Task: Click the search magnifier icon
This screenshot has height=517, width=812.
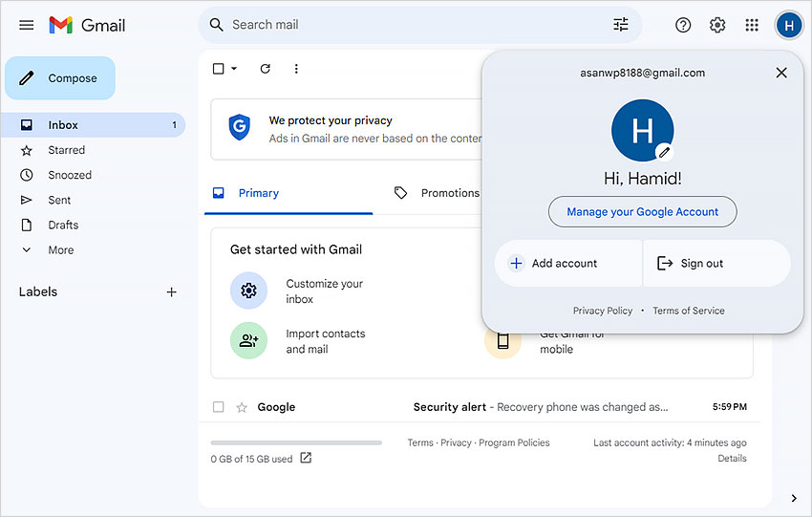Action: pyautogui.click(x=216, y=25)
